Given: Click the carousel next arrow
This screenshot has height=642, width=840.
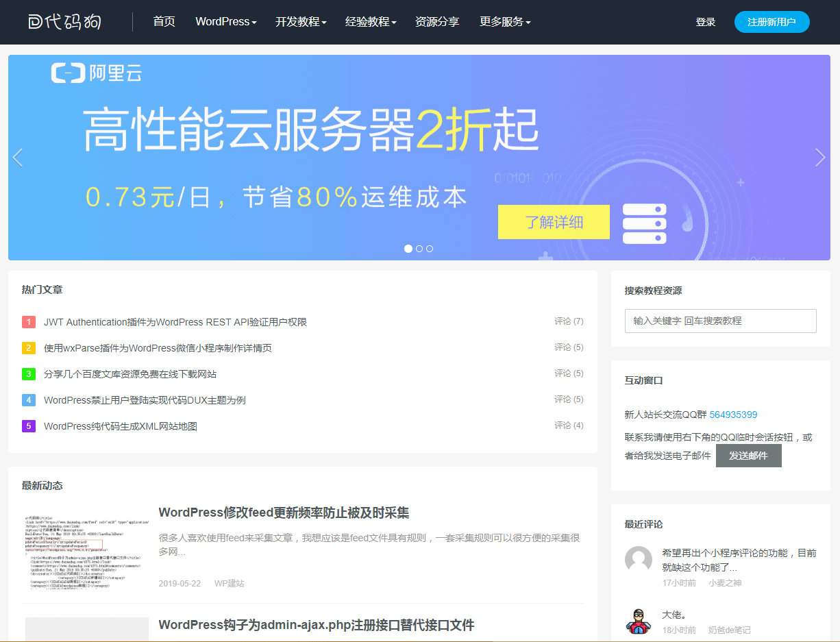Looking at the screenshot, I should (820, 158).
